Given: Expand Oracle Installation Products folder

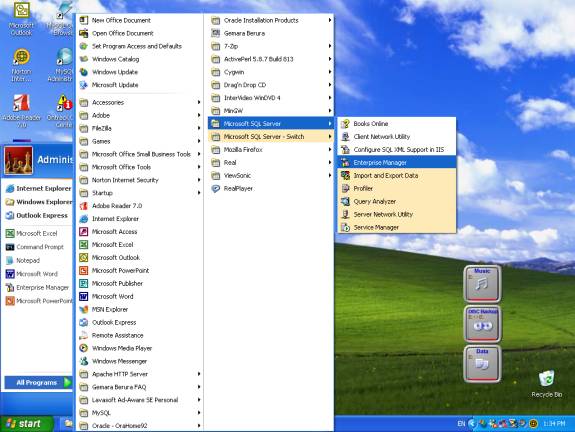Looking at the screenshot, I should [x=271, y=20].
